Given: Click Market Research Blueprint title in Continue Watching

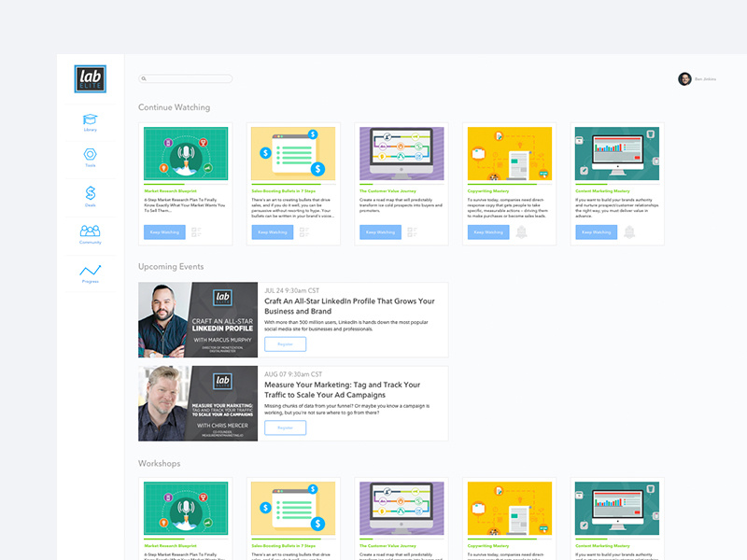Looking at the screenshot, I should [x=170, y=191].
